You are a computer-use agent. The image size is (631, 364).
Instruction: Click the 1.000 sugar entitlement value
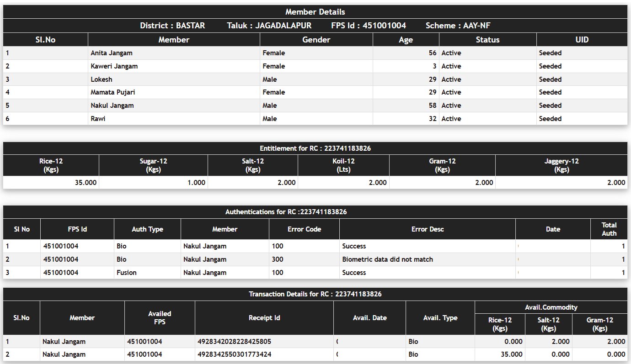[x=197, y=183]
